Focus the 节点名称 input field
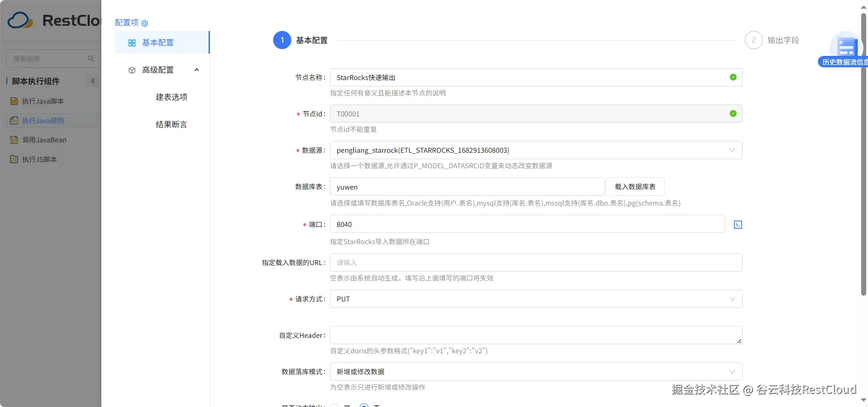Viewport: 868px width, 407px height. (536, 77)
